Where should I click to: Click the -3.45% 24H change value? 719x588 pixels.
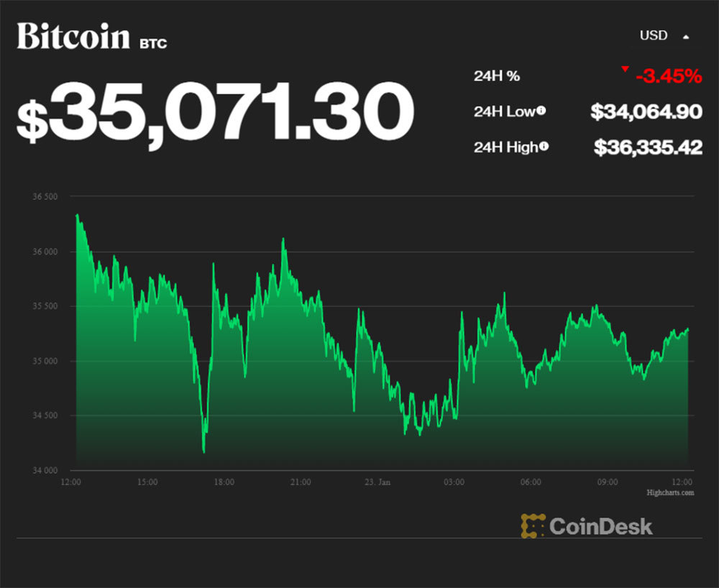click(668, 75)
